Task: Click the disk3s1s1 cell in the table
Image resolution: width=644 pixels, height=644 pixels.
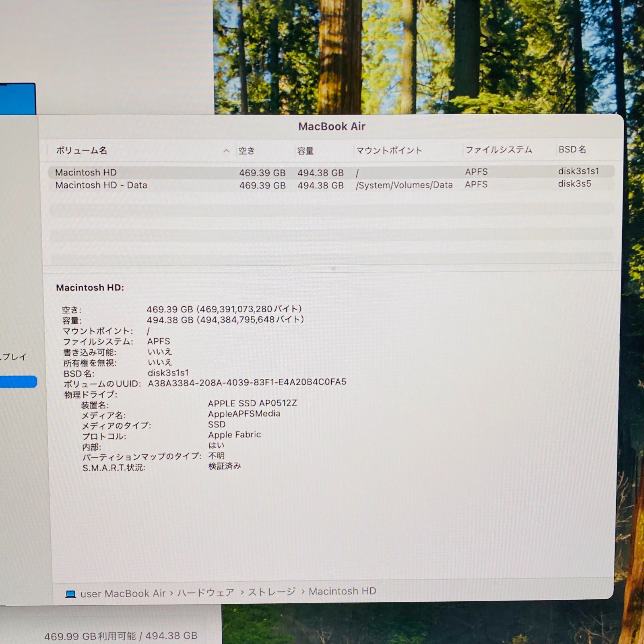Action: [579, 171]
